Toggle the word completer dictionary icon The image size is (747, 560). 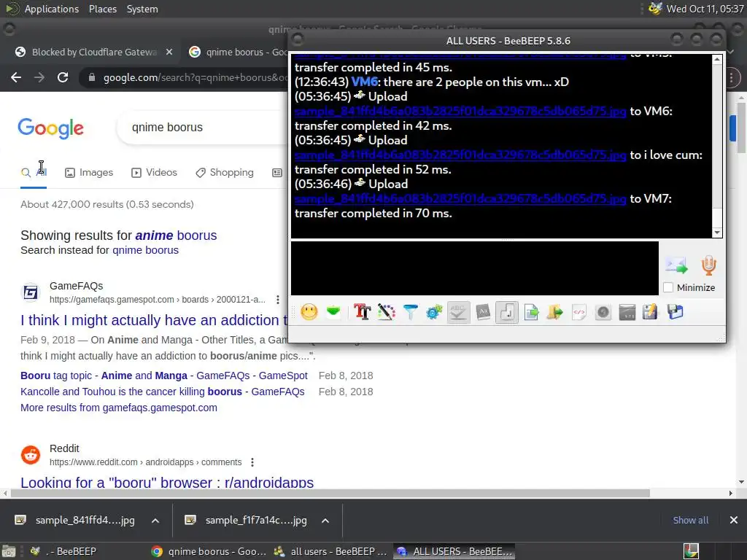[x=483, y=312]
